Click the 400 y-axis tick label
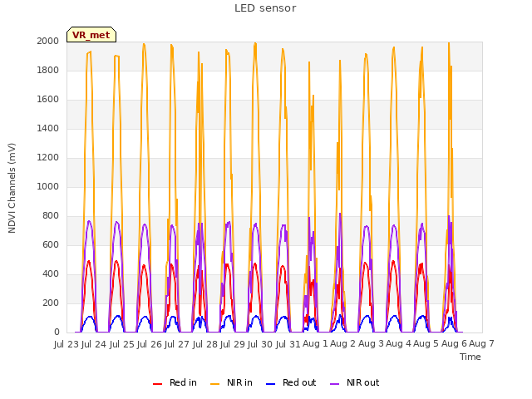Screen dimensions: 532x399 [x=51, y=274]
